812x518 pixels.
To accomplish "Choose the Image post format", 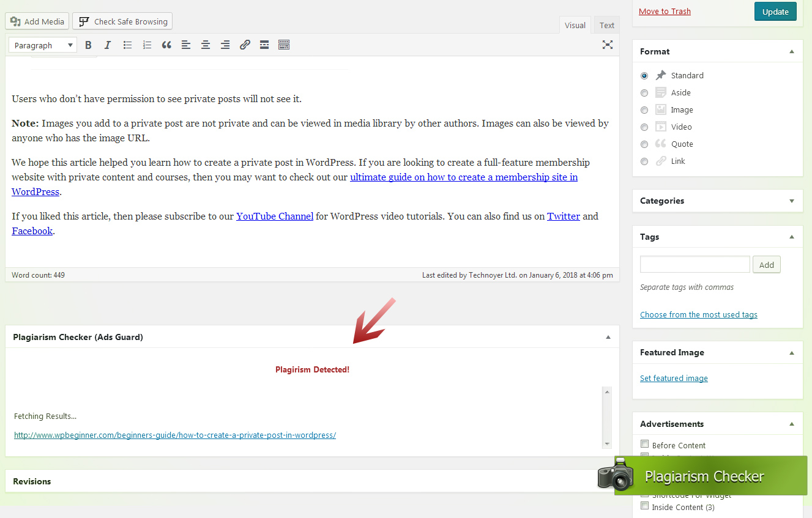I will [644, 110].
